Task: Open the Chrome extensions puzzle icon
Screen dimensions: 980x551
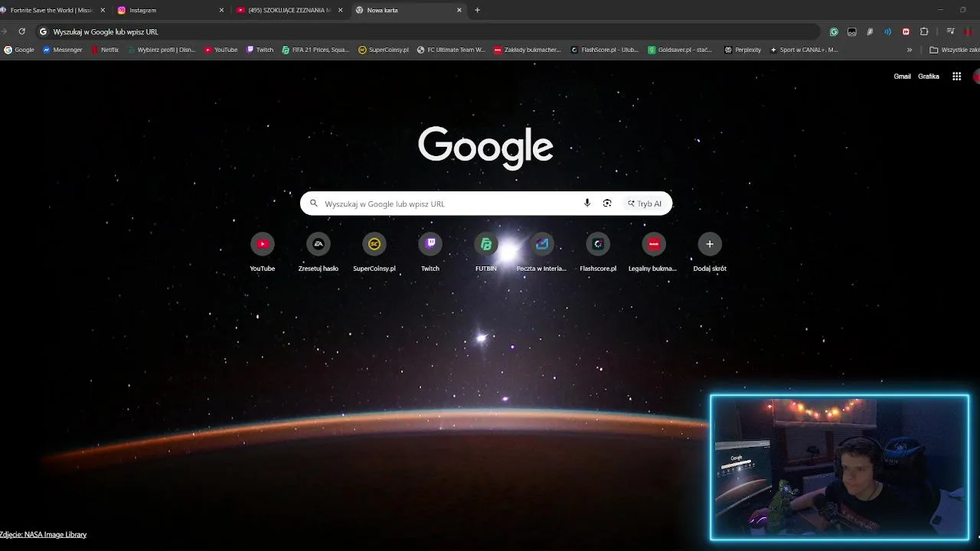Action: 924,31
